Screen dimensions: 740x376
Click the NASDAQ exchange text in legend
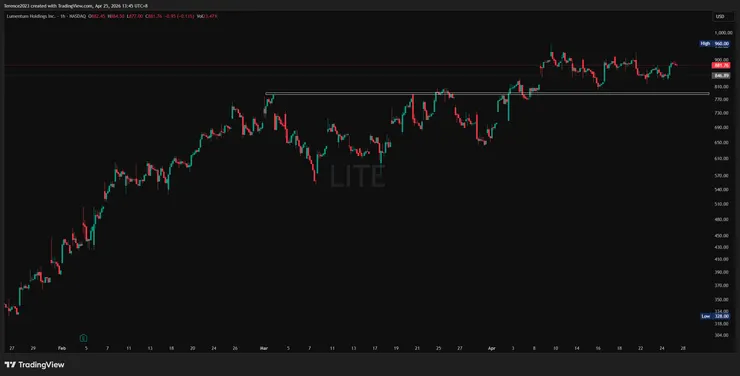click(x=77, y=16)
